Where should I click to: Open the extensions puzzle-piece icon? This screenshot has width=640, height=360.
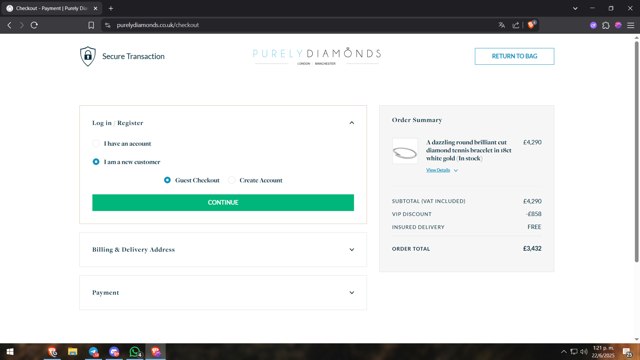pos(606,25)
